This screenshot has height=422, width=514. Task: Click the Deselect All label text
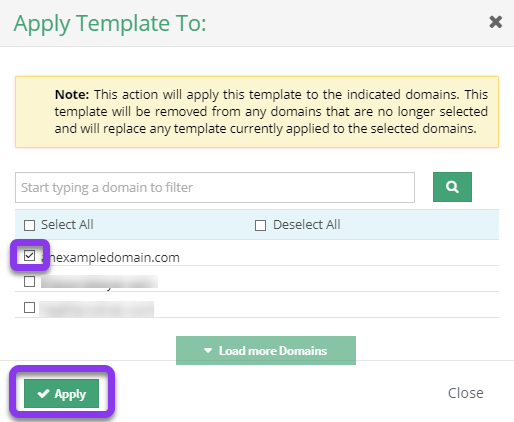click(x=307, y=225)
